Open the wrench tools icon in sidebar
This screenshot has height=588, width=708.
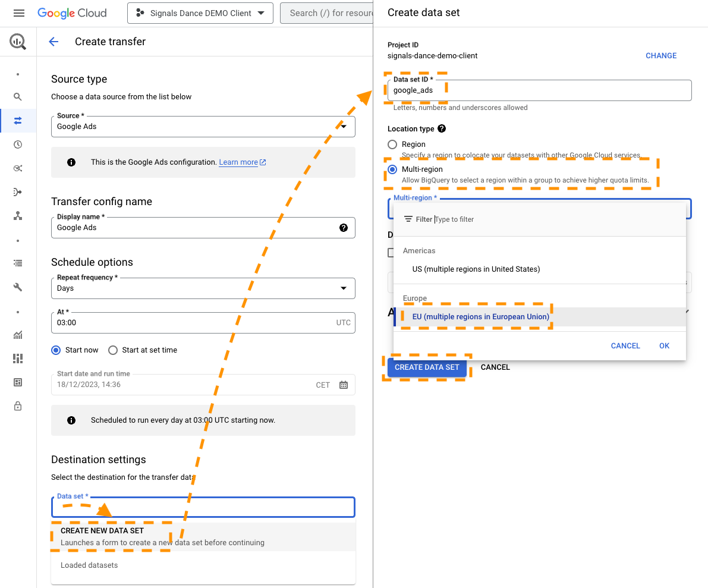[18, 287]
